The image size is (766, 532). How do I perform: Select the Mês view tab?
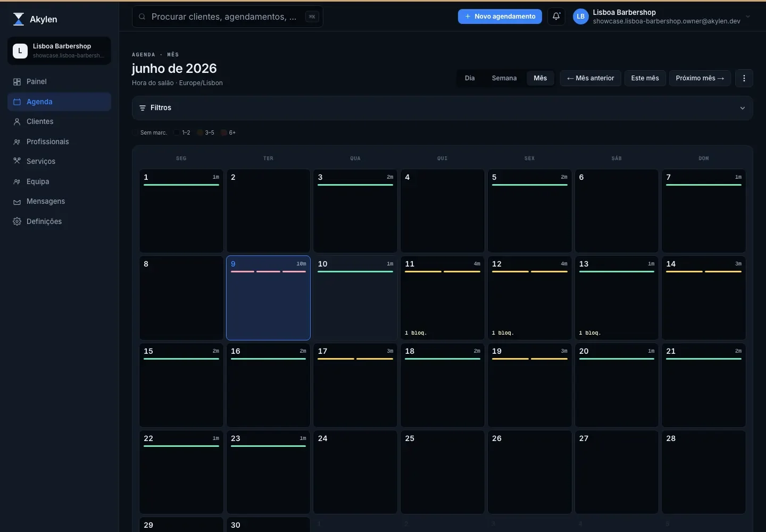[540, 78]
